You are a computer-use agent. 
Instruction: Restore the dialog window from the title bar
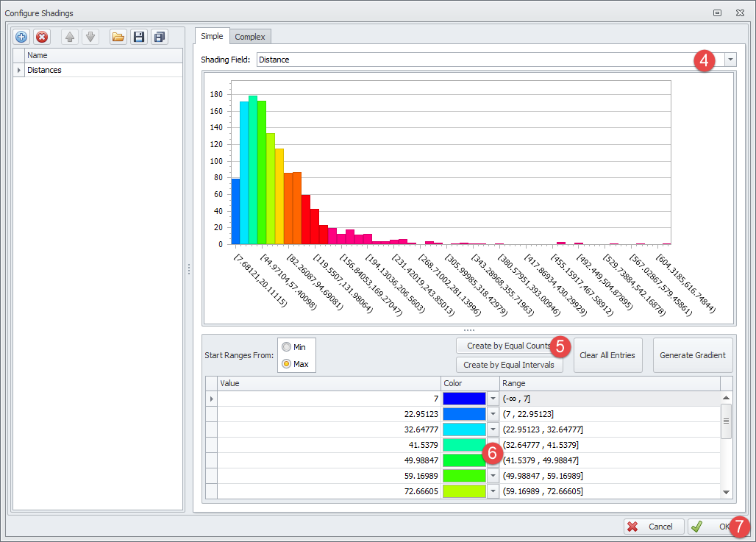tap(717, 13)
